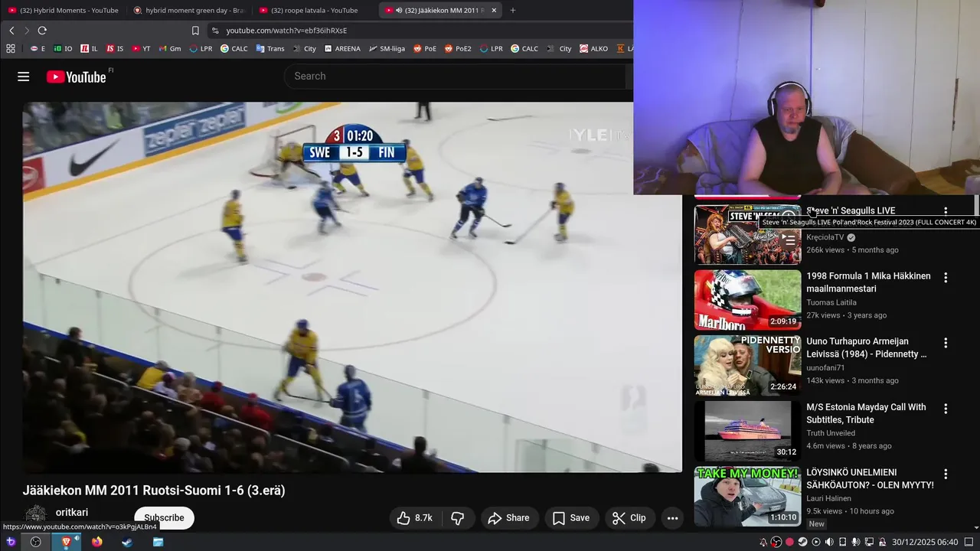Open the IL bookmark
The image size is (980, 551).
89,48
